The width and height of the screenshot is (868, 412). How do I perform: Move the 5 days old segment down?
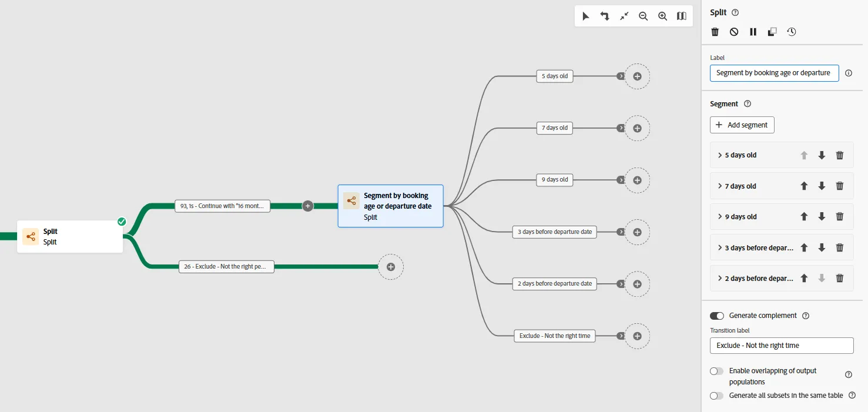pos(822,155)
